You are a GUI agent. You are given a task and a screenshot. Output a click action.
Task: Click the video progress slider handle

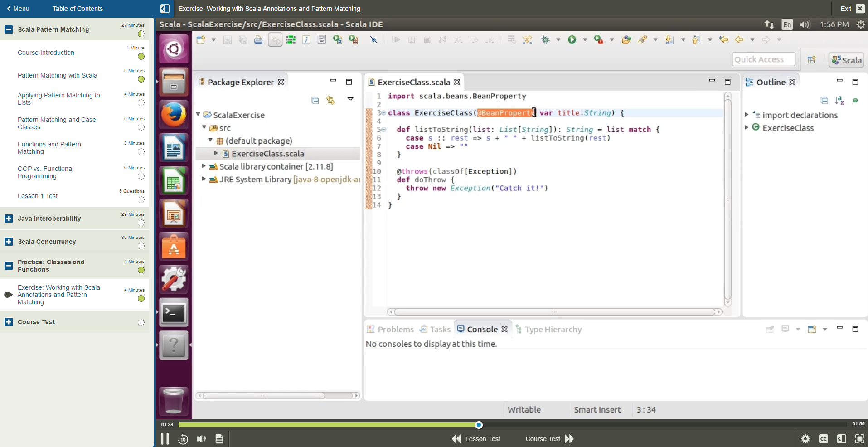[479, 425]
